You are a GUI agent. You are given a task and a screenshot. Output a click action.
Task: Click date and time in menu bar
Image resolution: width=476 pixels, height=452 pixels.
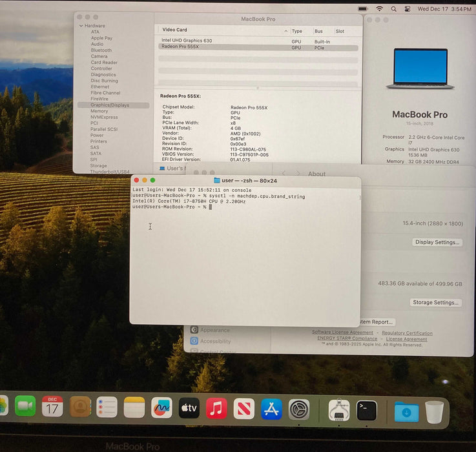pyautogui.click(x=444, y=9)
